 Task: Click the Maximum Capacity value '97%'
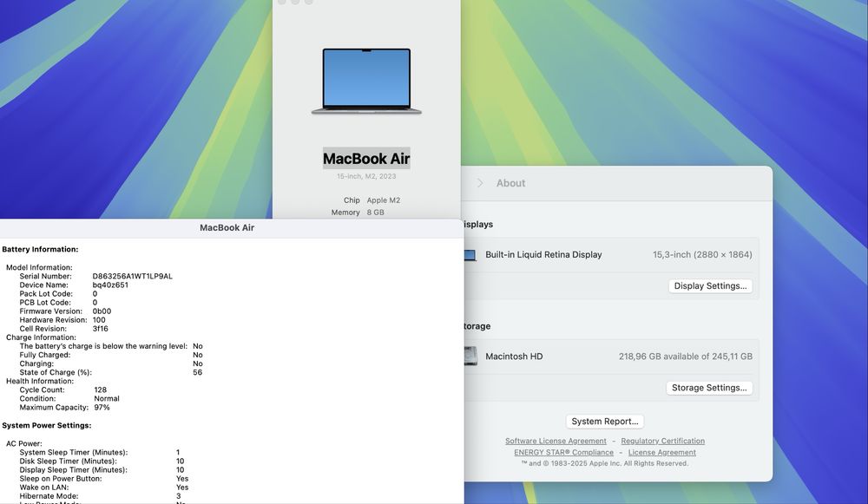102,408
